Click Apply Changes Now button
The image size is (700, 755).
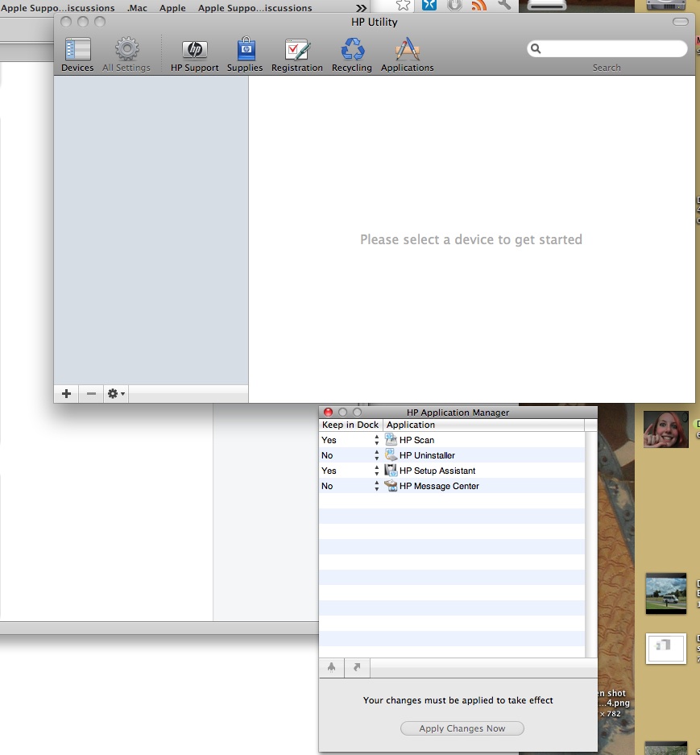pyautogui.click(x=462, y=728)
